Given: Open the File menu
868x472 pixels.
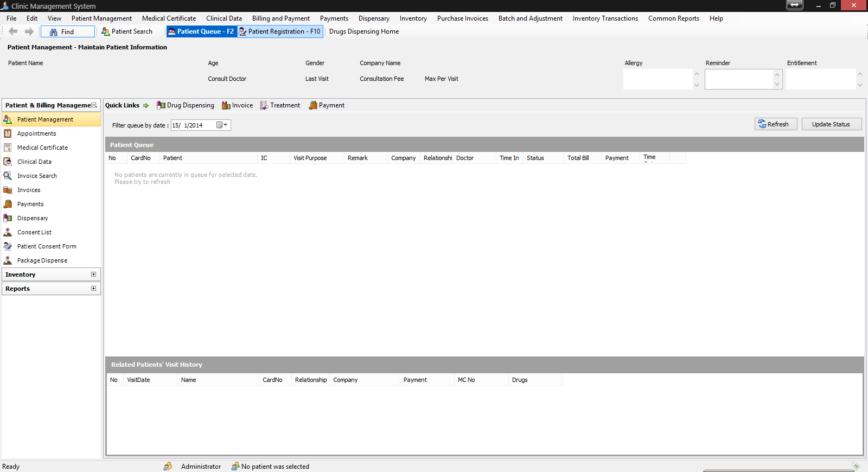Looking at the screenshot, I should tap(11, 18).
